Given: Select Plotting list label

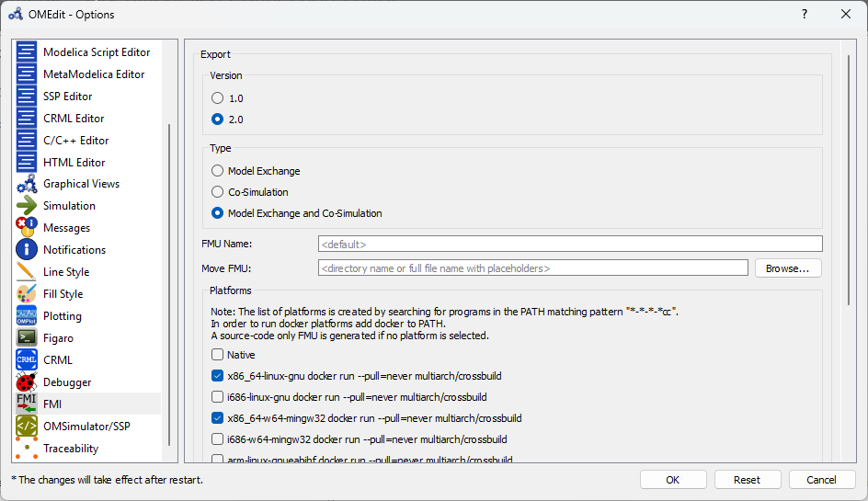Looking at the screenshot, I should tap(63, 316).
